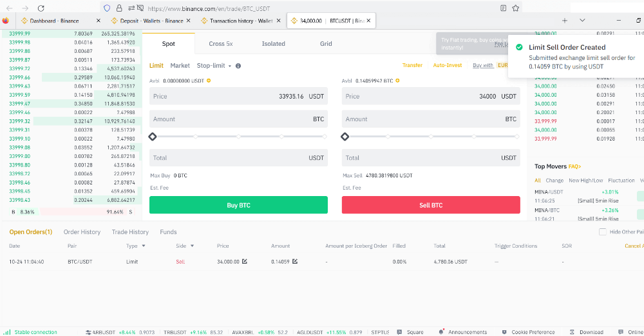
Task: Click the green Buy BTC button
Action: [x=239, y=205]
